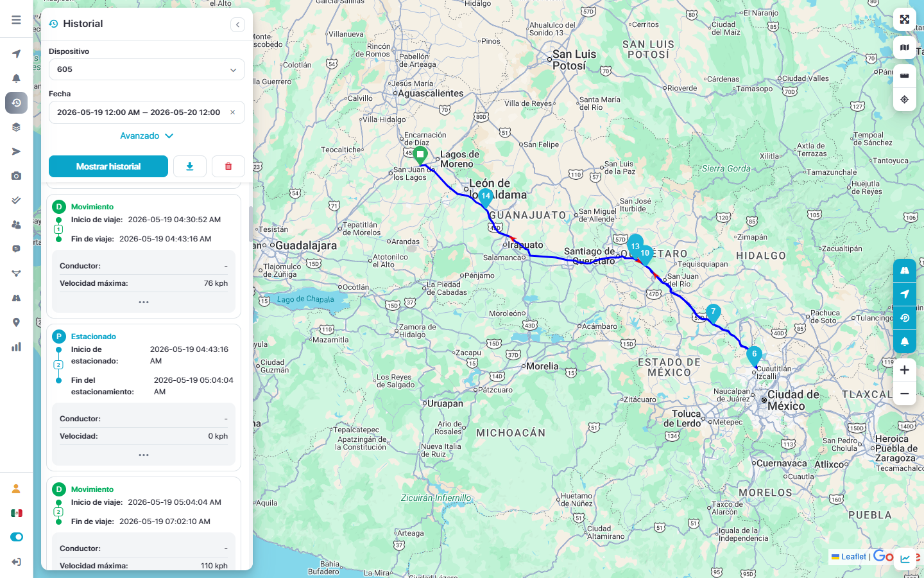Click map marker number 6
The height and width of the screenshot is (578, 924).
pos(755,355)
